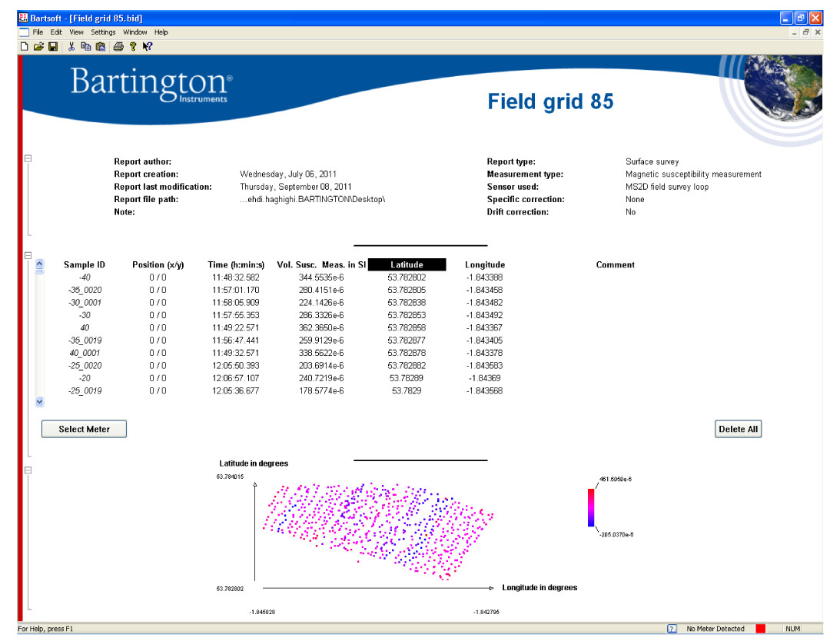The height and width of the screenshot is (641, 840).
Task: Copy the selected data
Action: coord(86,46)
